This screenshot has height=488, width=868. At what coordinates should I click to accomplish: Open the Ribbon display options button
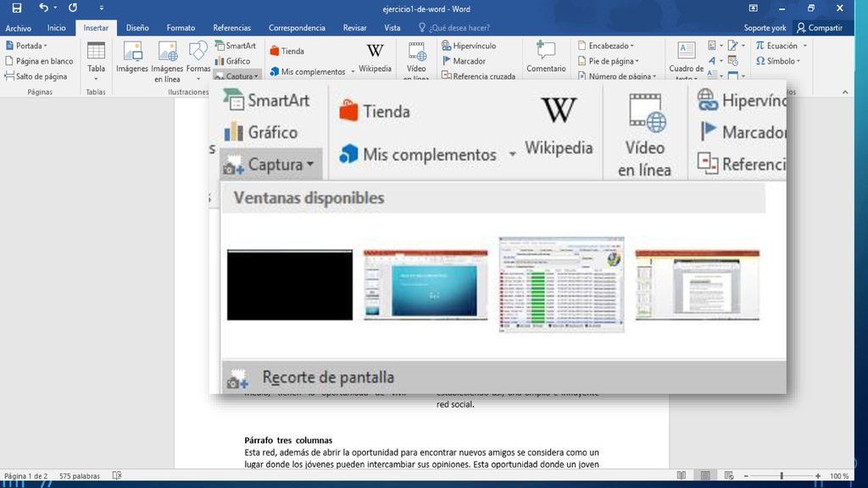[x=754, y=8]
